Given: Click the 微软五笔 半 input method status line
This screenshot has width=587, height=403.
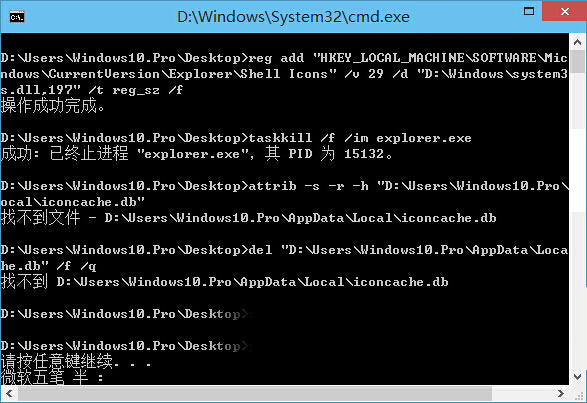Looking at the screenshot, I should pyautogui.click(x=52, y=377).
